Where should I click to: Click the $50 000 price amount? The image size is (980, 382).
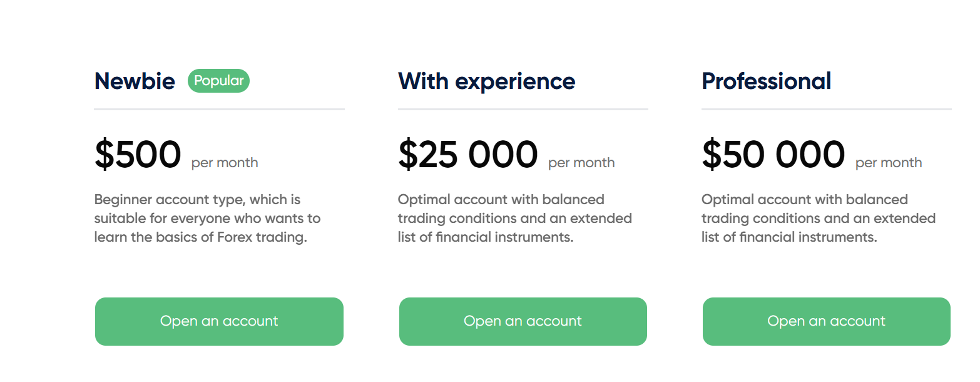(x=773, y=155)
